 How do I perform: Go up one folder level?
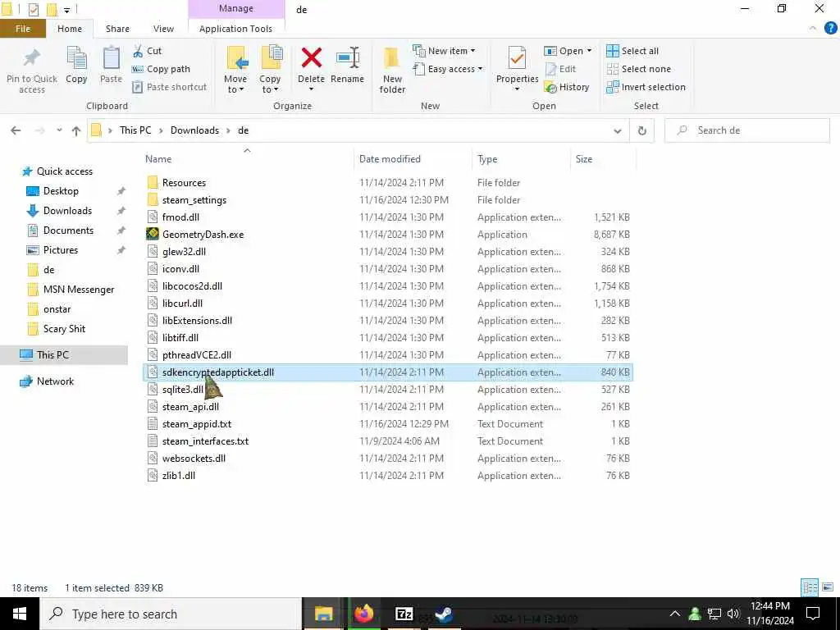click(x=76, y=130)
